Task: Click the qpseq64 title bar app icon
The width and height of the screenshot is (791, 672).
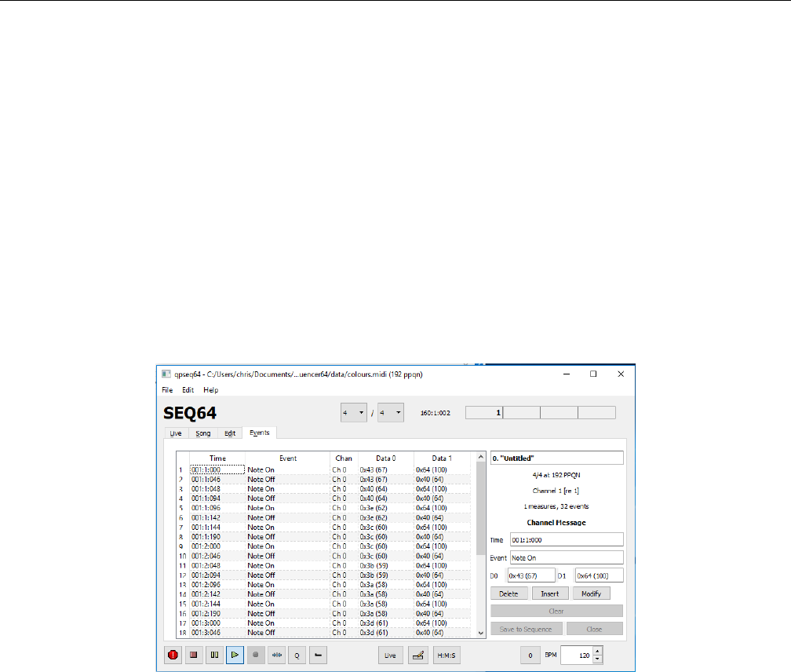Action: (x=166, y=374)
